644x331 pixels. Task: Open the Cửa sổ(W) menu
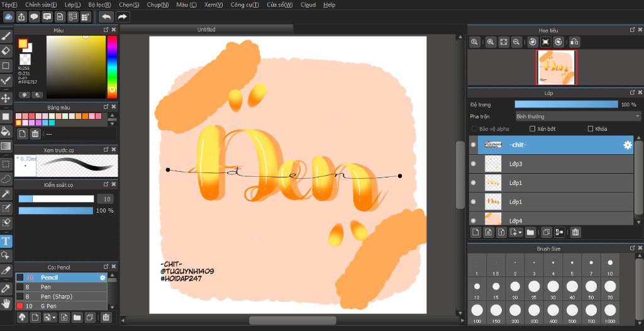(x=280, y=5)
